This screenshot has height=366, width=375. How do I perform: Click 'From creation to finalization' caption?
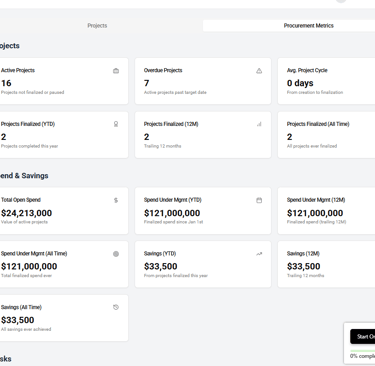(315, 92)
